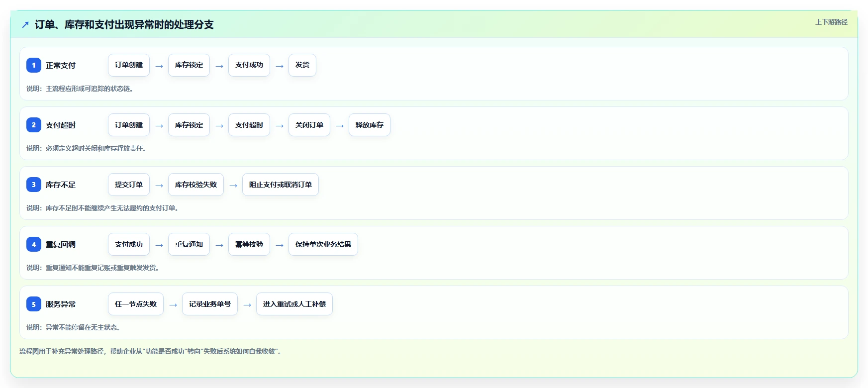Click the 关闭订单 step node

[309, 125]
